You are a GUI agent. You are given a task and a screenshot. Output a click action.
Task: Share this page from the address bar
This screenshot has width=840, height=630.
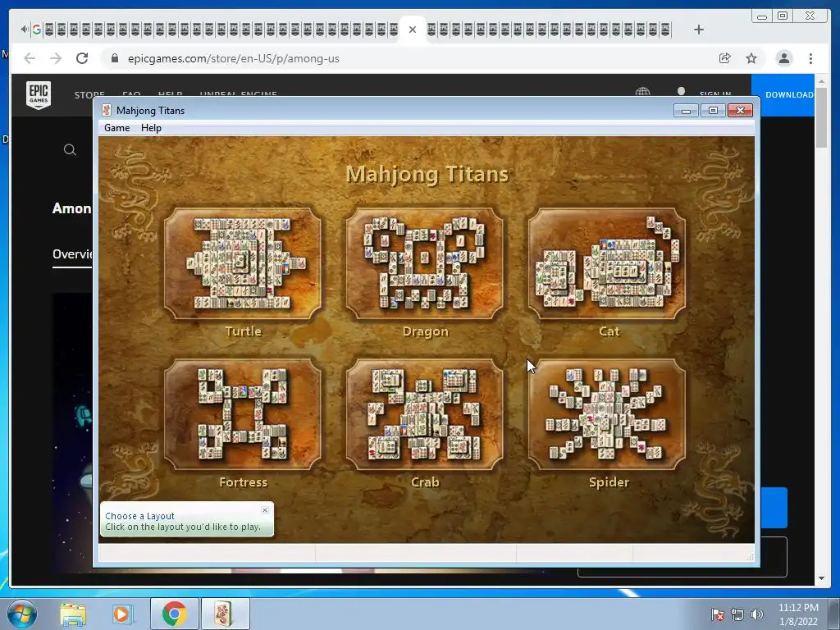click(x=725, y=58)
